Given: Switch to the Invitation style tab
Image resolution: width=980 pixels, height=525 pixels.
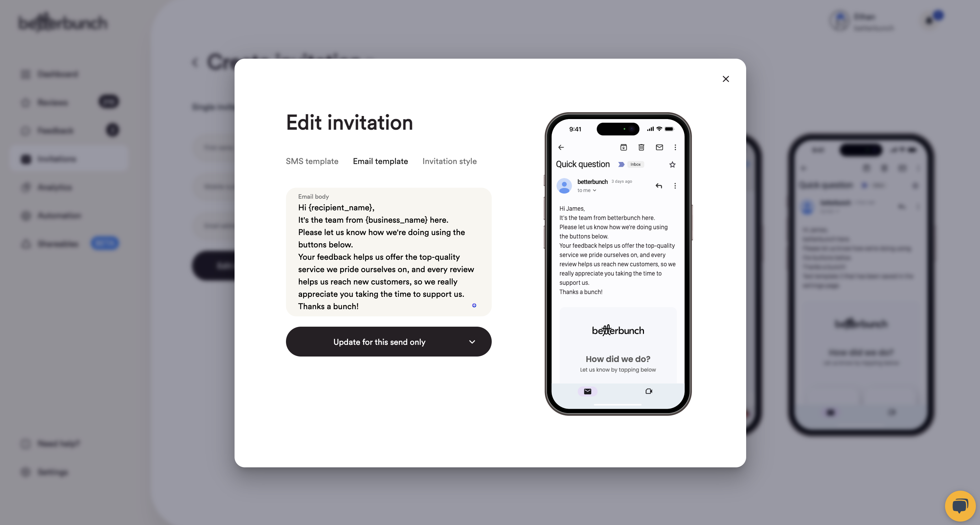Looking at the screenshot, I should (x=450, y=161).
